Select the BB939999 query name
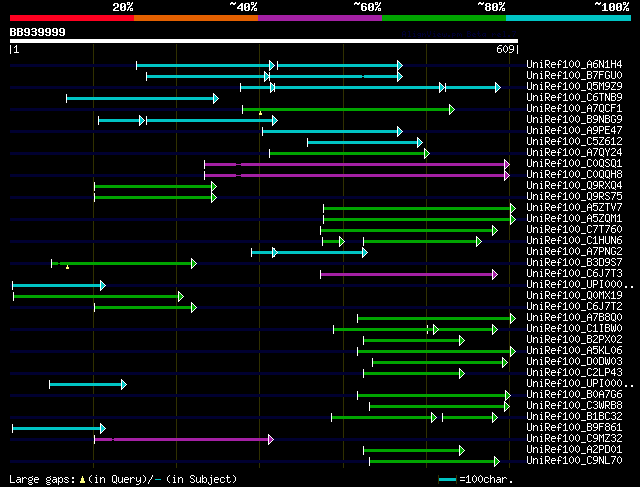This screenshot has width=640, height=487. click(x=38, y=32)
